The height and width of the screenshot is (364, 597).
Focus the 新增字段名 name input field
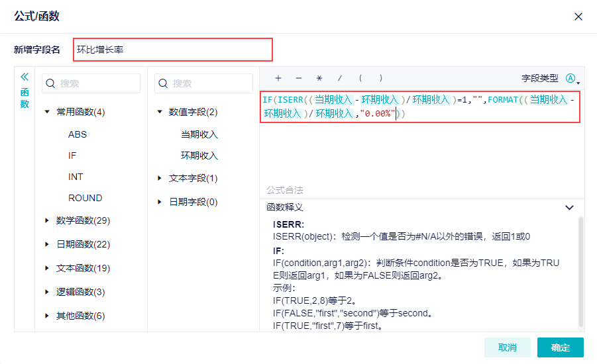(x=173, y=50)
